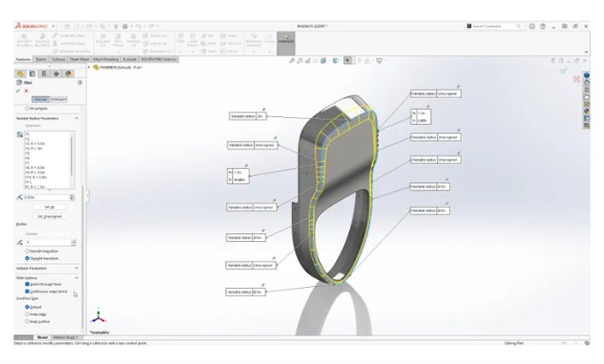Toggle Select through faces checkbox

27,284
